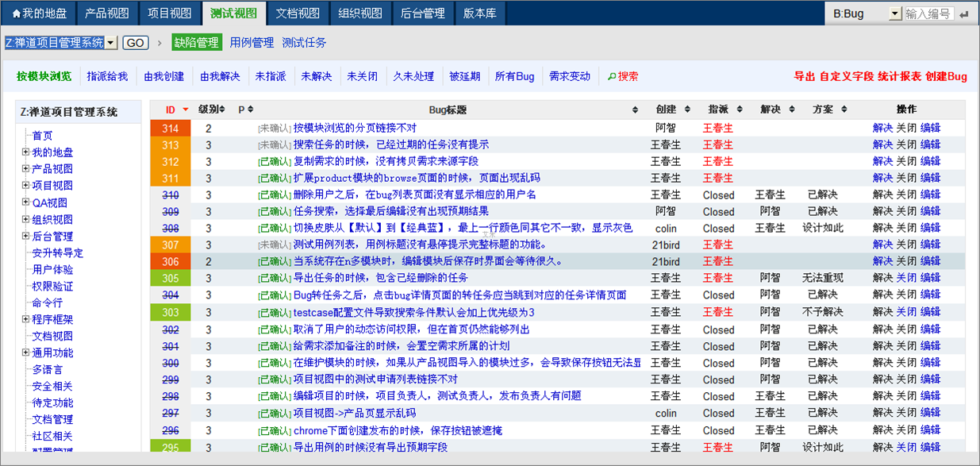This screenshot has height=466, width=980.
Task: Expand the 程序框架 tree node
Action: pos(25,320)
